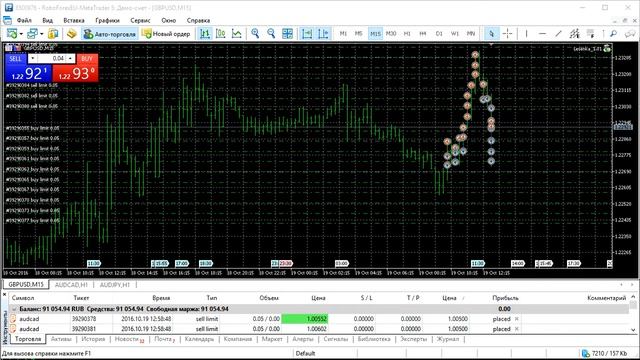The width and height of the screenshot is (640, 360).
Task: Draw a trendline tool
Action: pos(558,33)
